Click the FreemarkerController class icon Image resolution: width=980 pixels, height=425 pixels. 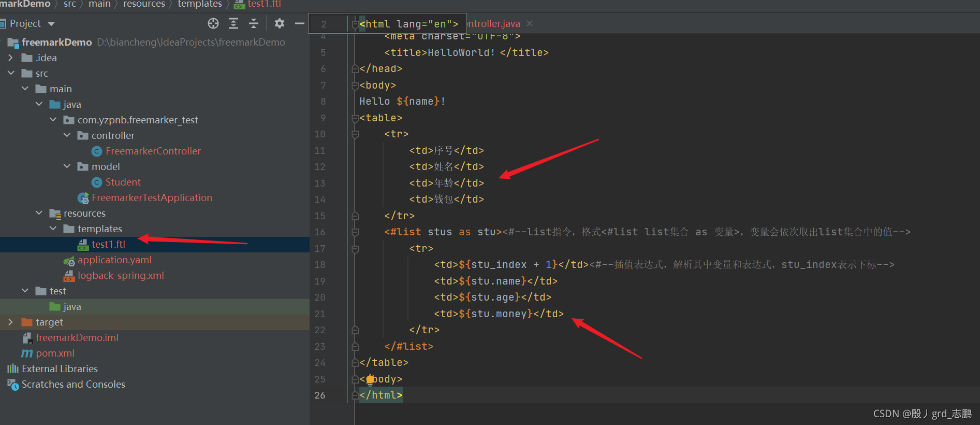pyautogui.click(x=97, y=151)
